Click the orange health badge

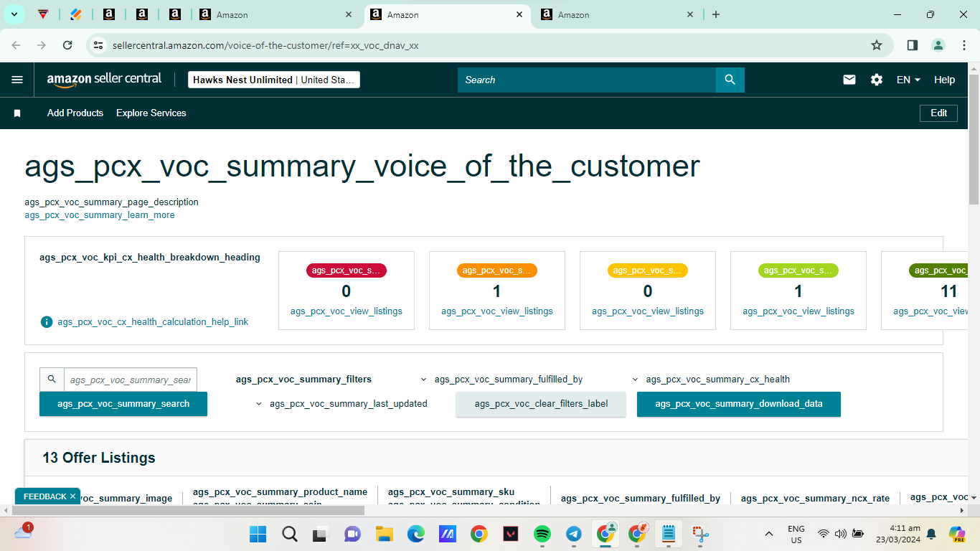tap(497, 270)
